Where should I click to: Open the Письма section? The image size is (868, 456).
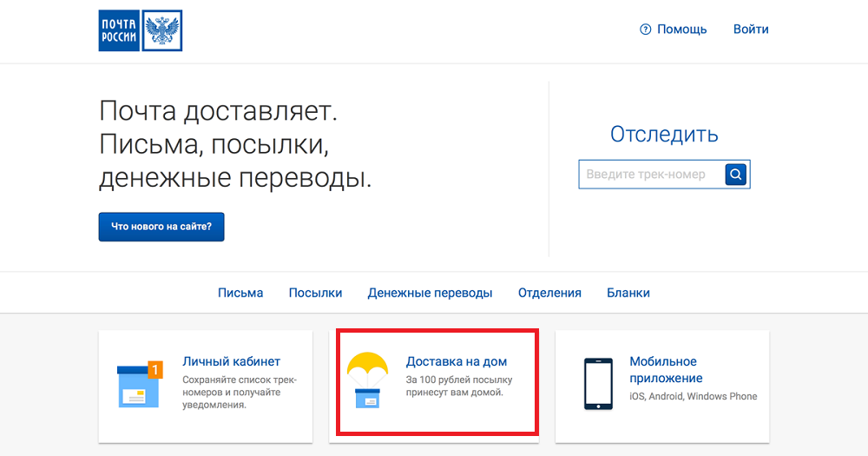tap(240, 293)
